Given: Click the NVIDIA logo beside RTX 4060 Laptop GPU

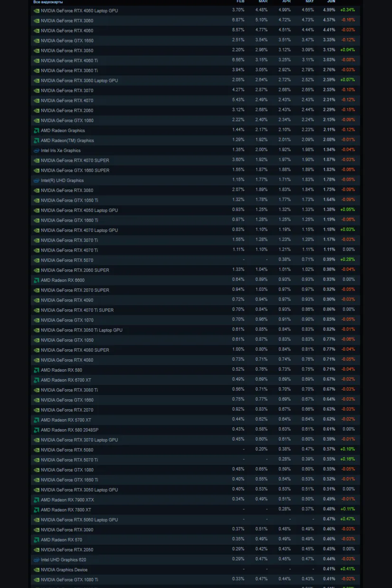Looking at the screenshot, I should [x=37, y=10].
